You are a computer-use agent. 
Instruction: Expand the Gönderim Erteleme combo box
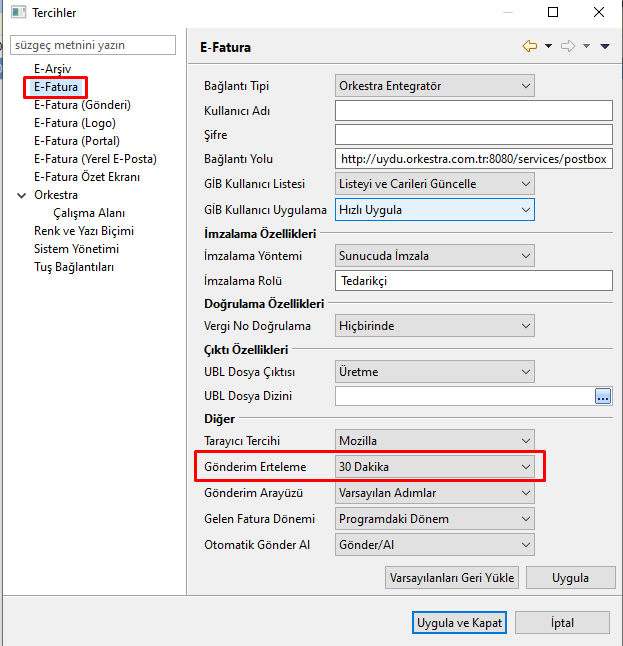pyautogui.click(x=434, y=467)
